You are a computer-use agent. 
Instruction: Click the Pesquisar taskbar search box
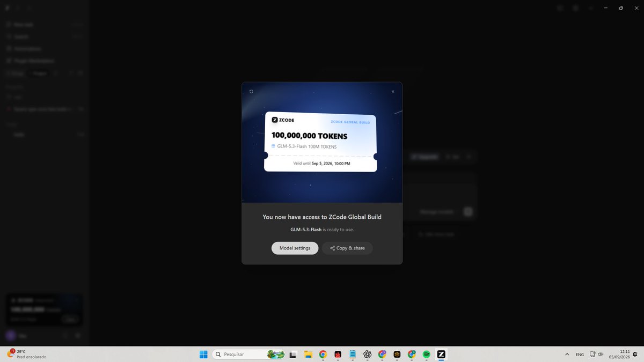(x=250, y=354)
